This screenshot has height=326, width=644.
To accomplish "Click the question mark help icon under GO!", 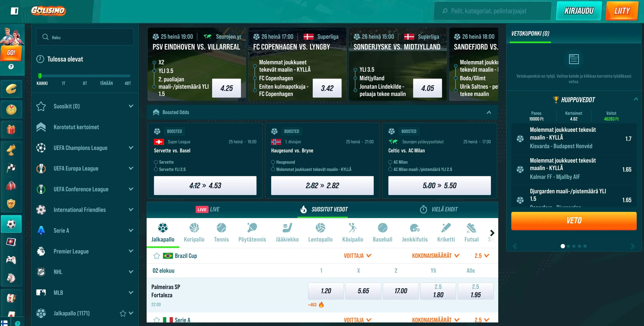I will coord(11,67).
